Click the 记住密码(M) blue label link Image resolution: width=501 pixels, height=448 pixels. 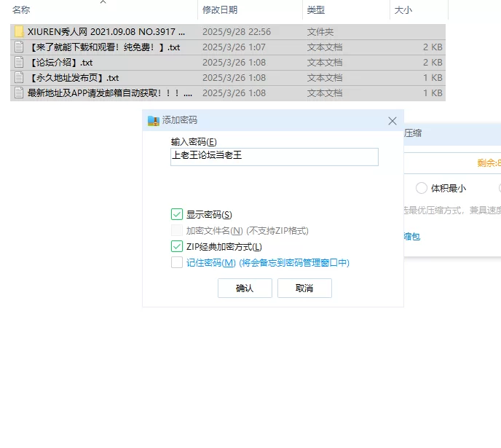[268, 263]
